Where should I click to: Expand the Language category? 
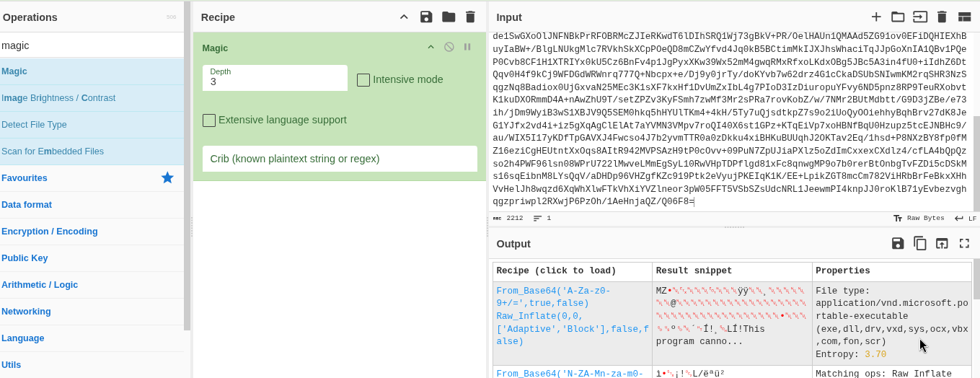92,338
